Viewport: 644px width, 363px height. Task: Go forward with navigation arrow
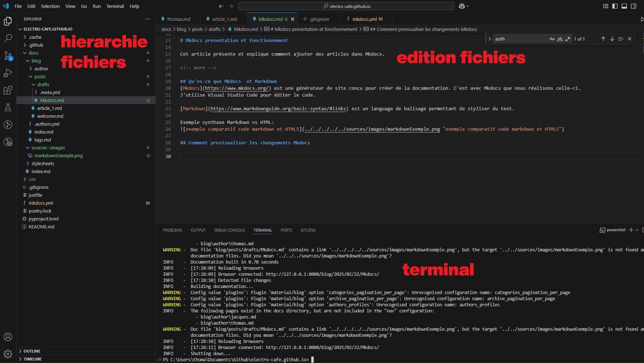point(230,6)
